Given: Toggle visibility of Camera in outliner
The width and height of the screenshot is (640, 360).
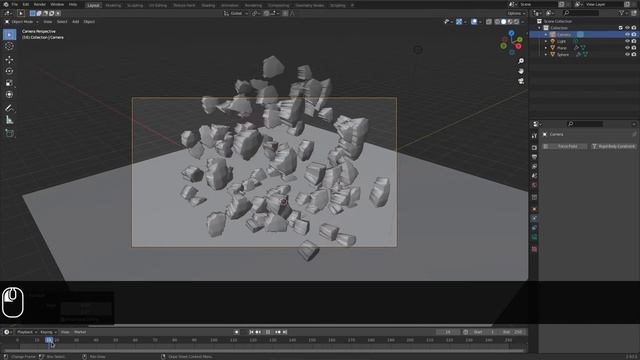Looking at the screenshot, I should pos(627,35).
